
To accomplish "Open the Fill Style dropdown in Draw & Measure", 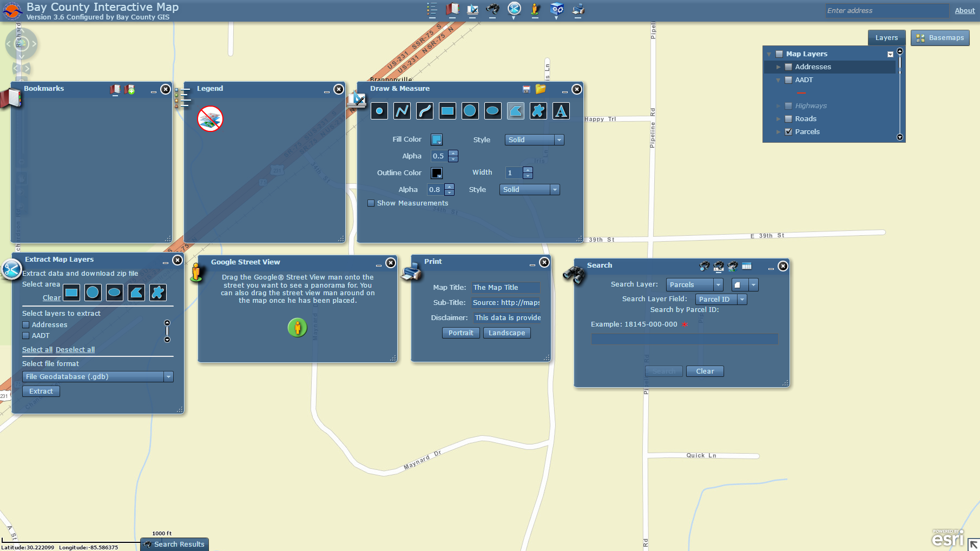I will 559,140.
